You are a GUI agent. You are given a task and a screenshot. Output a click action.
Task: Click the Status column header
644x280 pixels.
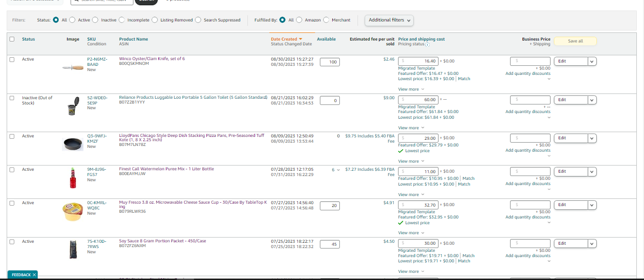[28, 39]
